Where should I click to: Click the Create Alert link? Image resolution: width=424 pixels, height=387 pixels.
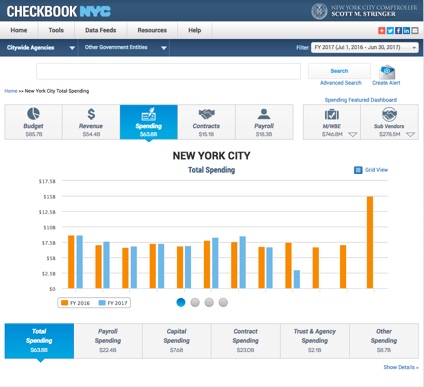[386, 83]
